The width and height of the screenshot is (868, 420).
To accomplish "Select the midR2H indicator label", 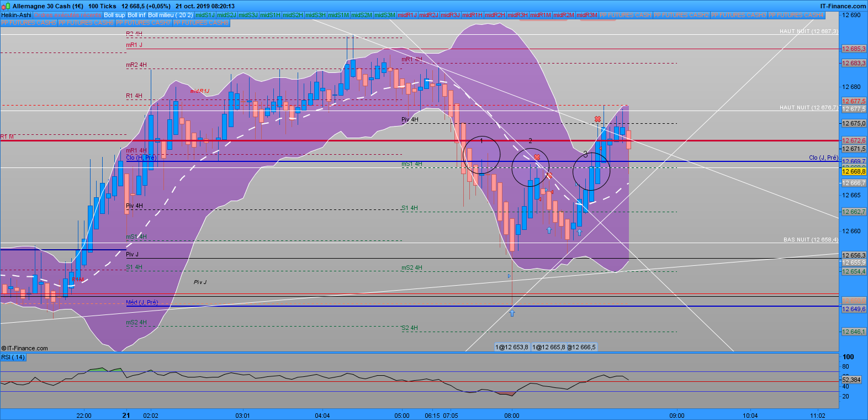I will (495, 15).
